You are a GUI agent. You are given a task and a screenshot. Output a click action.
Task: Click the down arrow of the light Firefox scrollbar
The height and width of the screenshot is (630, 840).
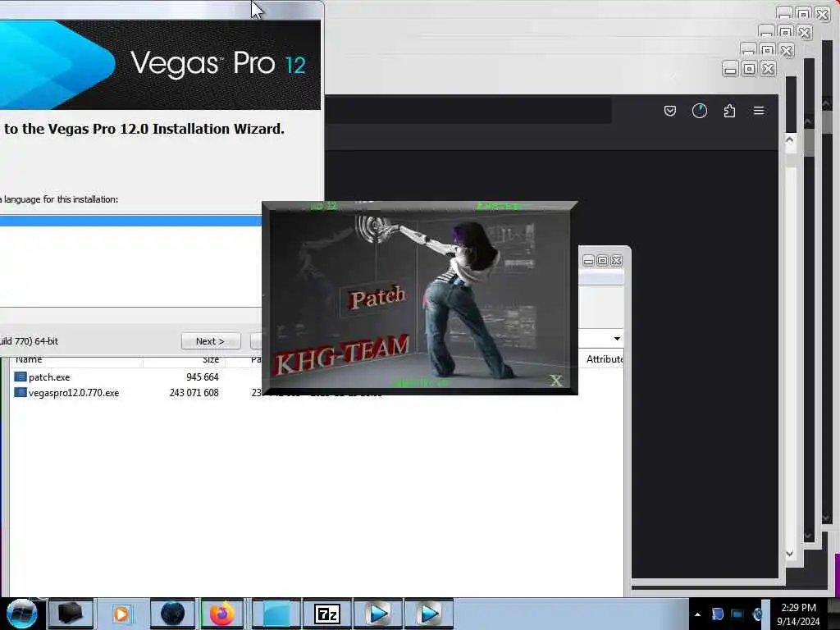click(x=790, y=554)
